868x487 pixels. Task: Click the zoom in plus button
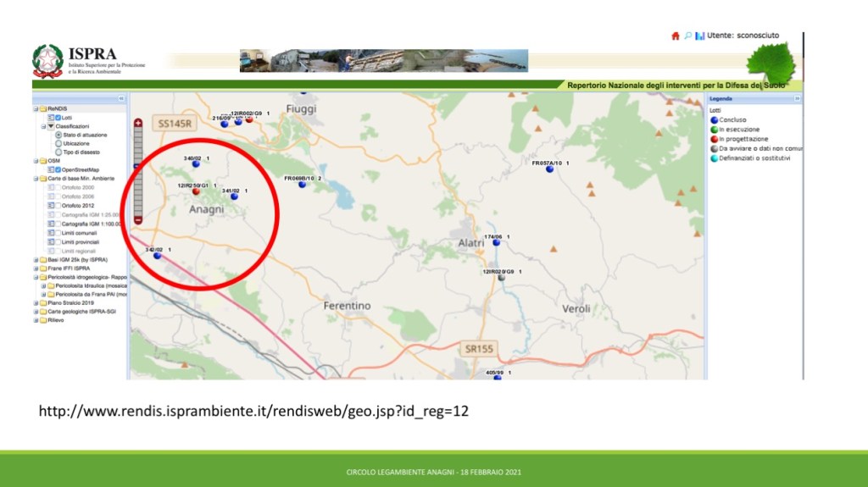click(x=138, y=124)
